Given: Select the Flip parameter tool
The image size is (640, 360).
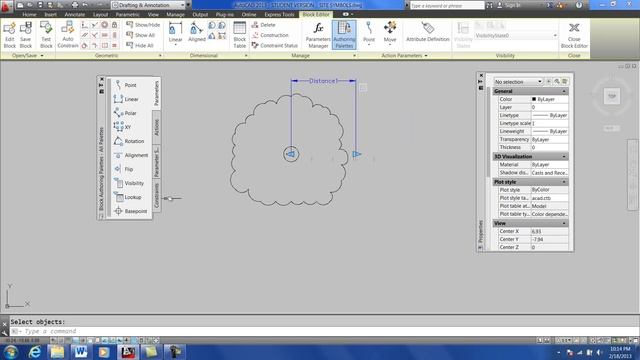Looking at the screenshot, I should tap(124, 169).
